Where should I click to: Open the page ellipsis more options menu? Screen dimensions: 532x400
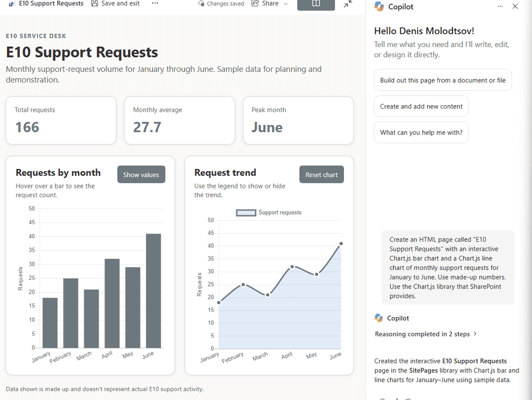coord(155,3)
